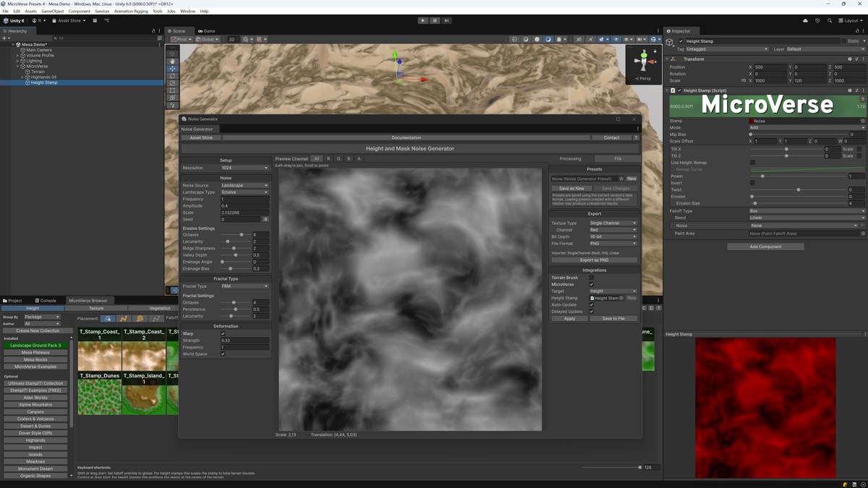
Task: Disable the Auto-Update checkbox under Integrations
Action: [592, 305]
